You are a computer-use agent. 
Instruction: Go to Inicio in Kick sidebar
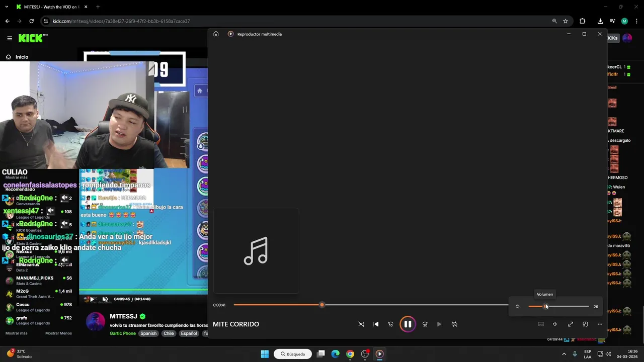(22, 57)
